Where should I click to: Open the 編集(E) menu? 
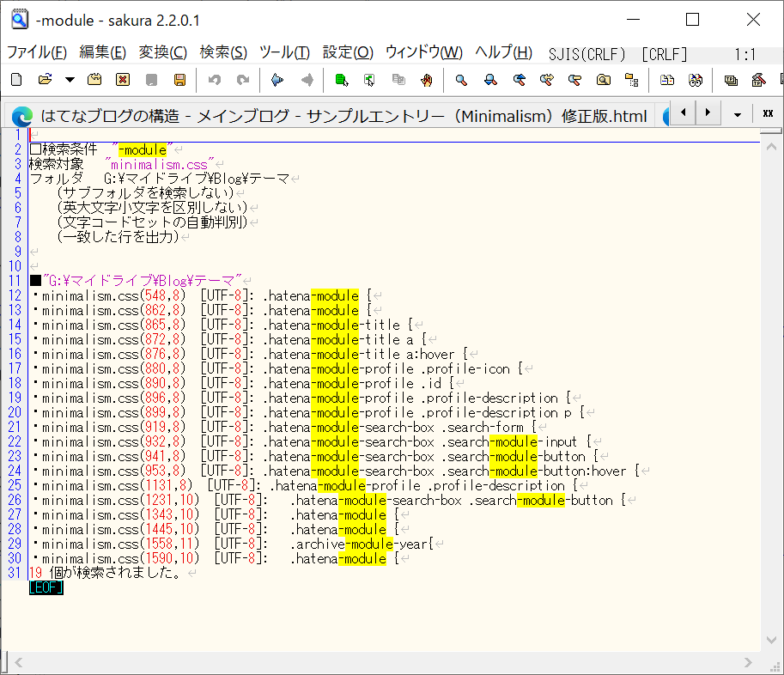(102, 52)
